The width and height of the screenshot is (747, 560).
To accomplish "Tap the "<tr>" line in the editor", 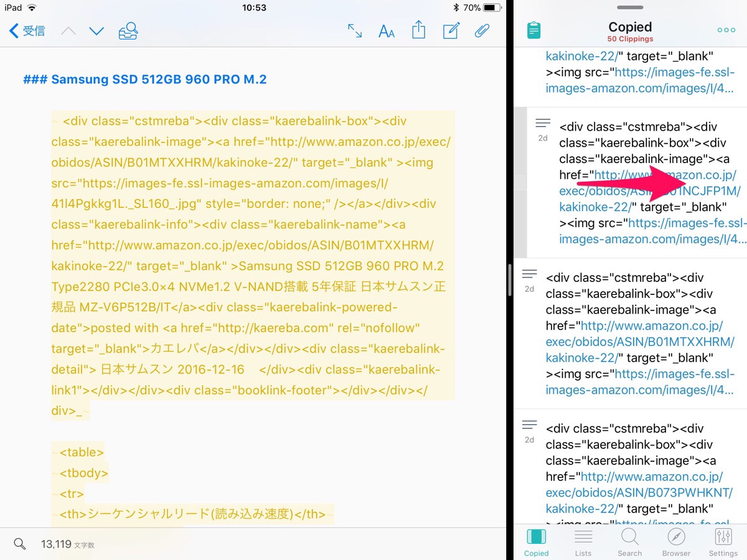I will click(72, 493).
